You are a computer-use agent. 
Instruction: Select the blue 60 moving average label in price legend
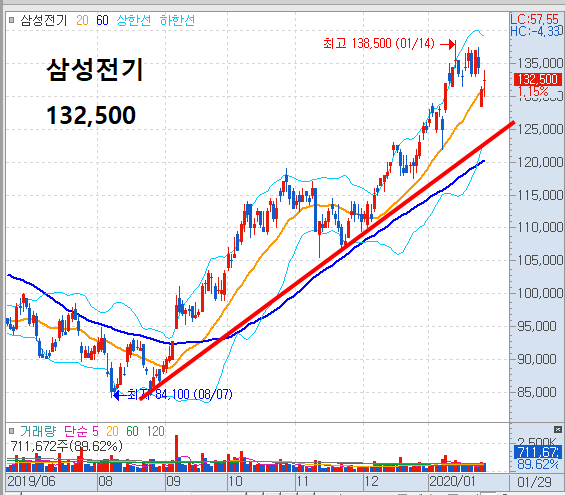click(102, 20)
